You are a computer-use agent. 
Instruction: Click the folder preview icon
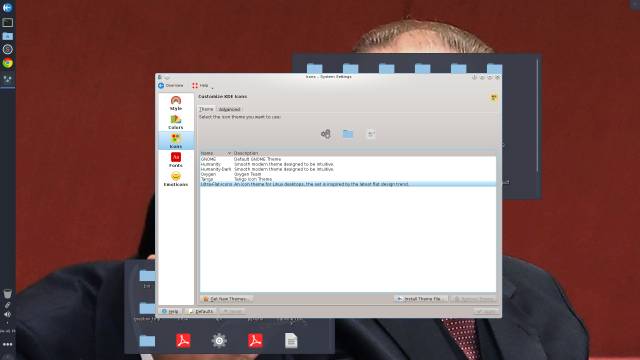[x=348, y=133]
